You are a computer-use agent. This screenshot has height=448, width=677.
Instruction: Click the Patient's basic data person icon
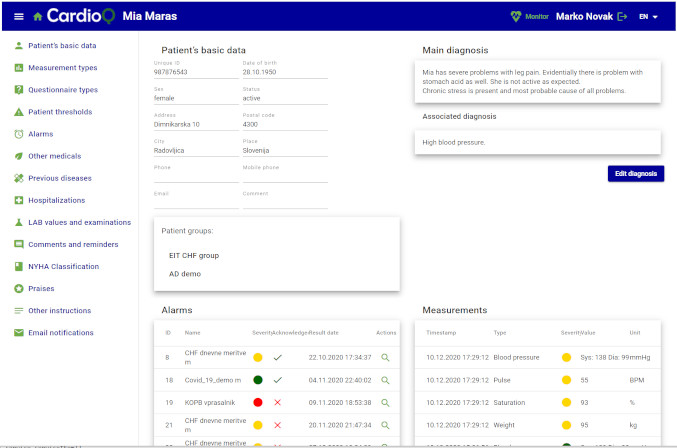19,45
